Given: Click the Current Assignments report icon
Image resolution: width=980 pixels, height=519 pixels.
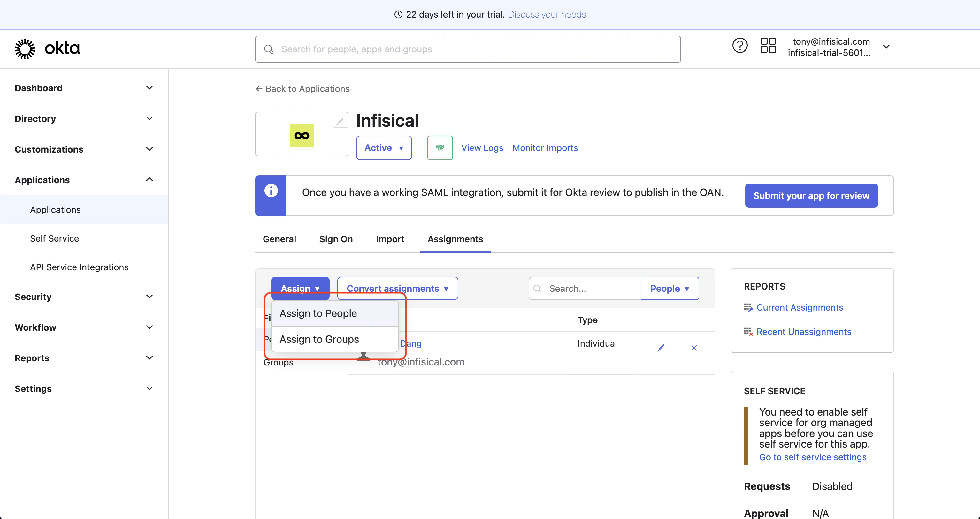Looking at the screenshot, I should [x=748, y=307].
